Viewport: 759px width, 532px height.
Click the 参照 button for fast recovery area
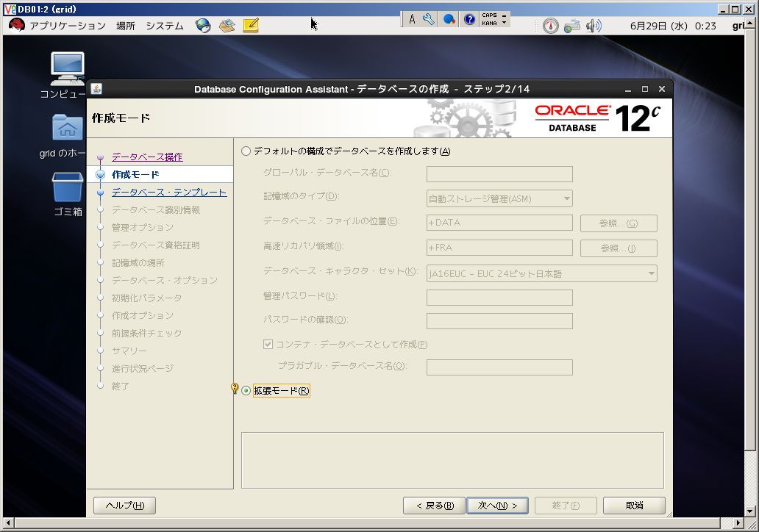point(619,248)
